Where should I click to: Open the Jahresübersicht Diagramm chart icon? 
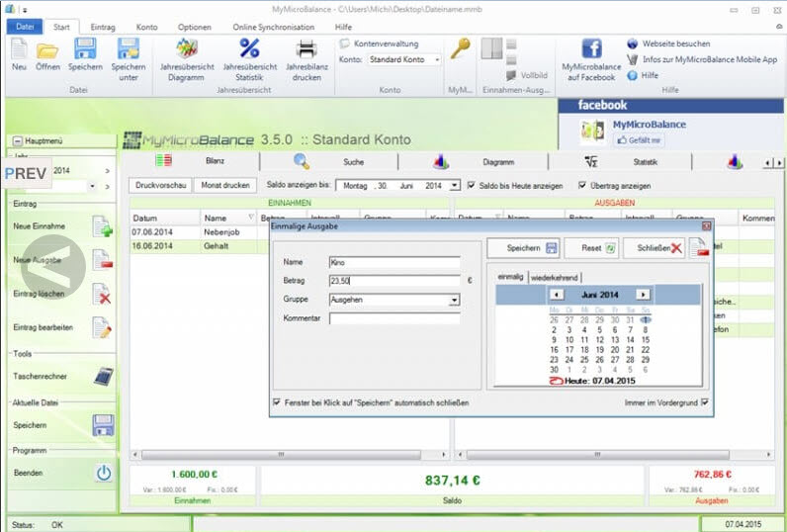tap(187, 48)
